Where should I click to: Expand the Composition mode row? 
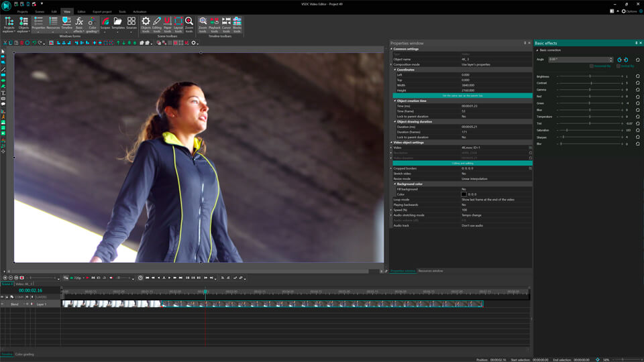pyautogui.click(x=391, y=64)
